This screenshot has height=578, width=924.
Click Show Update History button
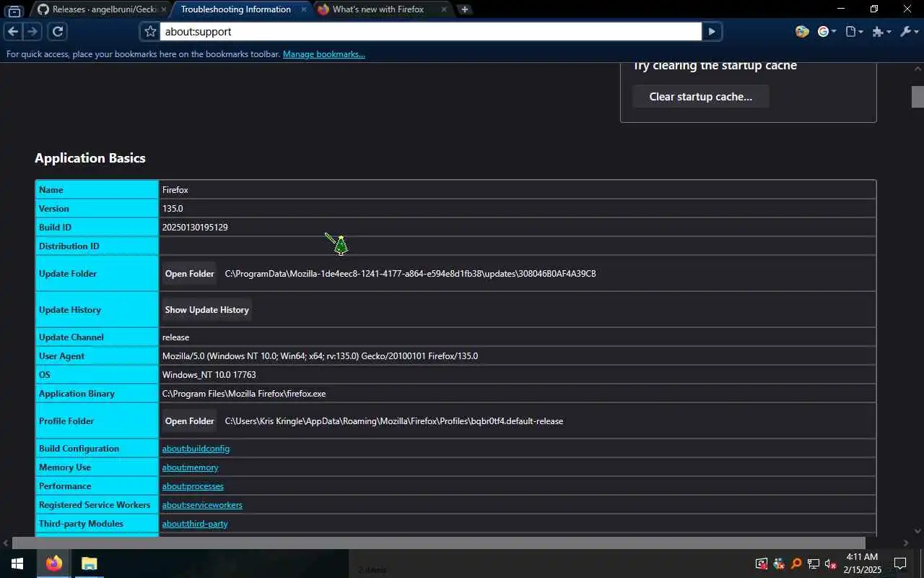pyautogui.click(x=206, y=310)
